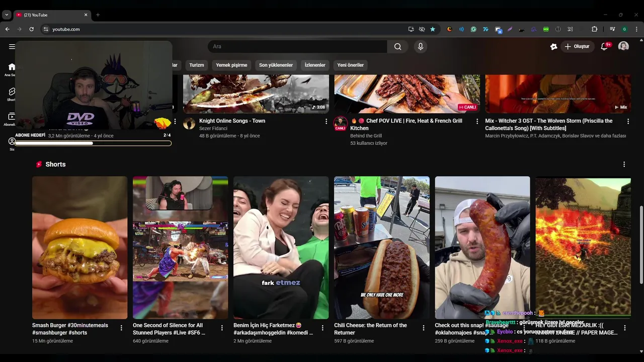Open the orange crescent extension
Image resolution: width=644 pixels, height=362 pixels.
pyautogui.click(x=449, y=29)
